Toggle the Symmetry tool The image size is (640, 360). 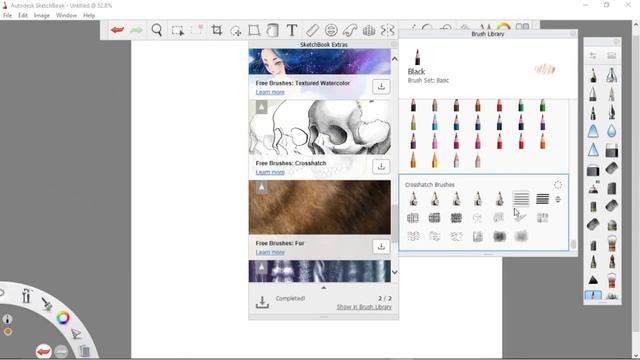[x=387, y=30]
